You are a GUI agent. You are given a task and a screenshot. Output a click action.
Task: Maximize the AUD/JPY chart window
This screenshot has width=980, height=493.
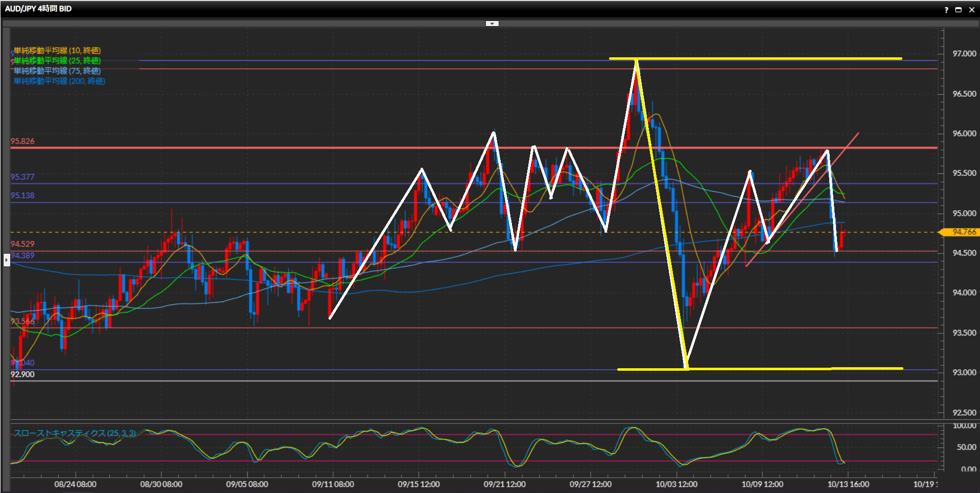click(959, 10)
